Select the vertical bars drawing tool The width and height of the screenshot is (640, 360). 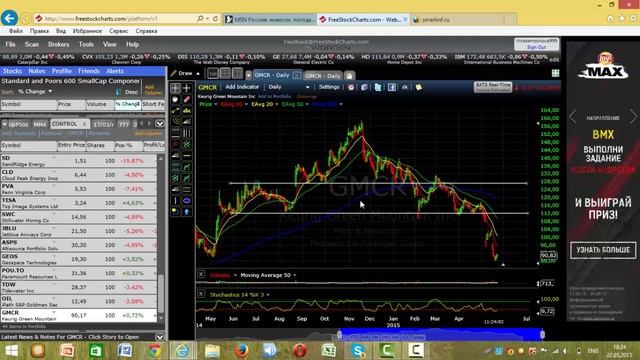click(x=187, y=133)
